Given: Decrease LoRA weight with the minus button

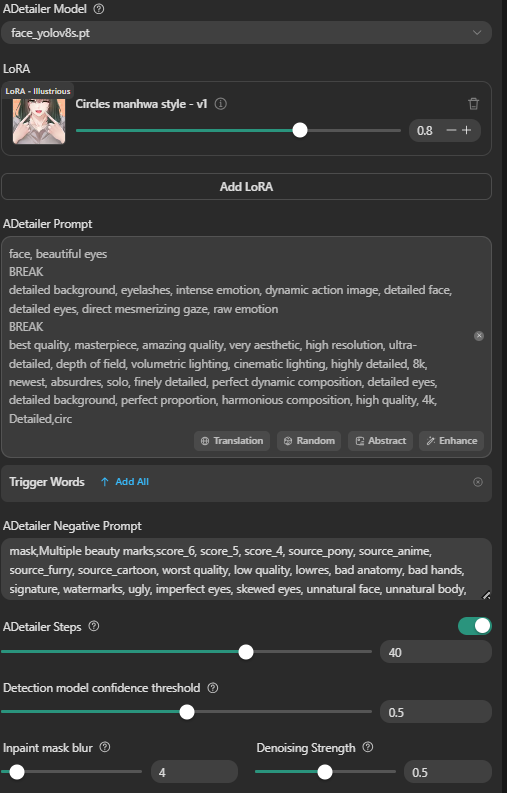Looking at the screenshot, I should [451, 130].
